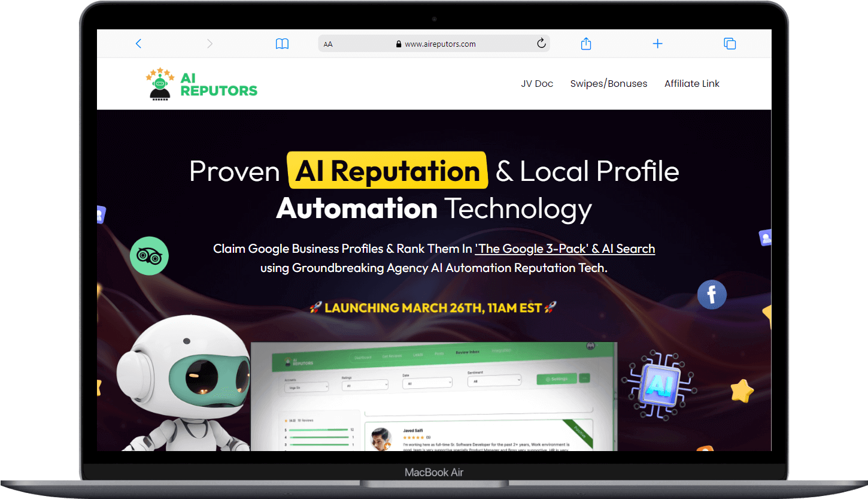The width and height of the screenshot is (868, 499).
Task: Open the Accounts dropdown in the preview
Action: coord(306,388)
